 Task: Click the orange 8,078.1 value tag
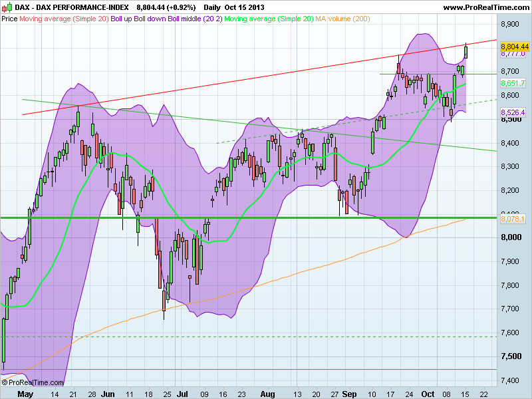[x=513, y=219]
